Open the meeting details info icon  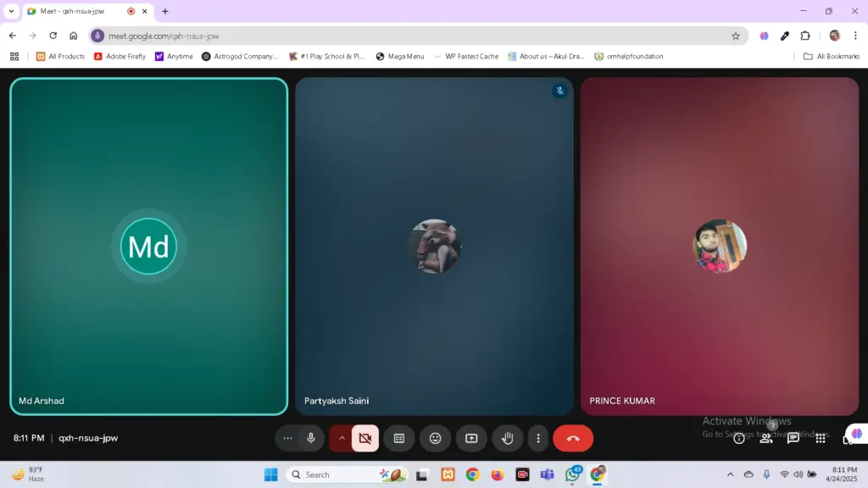pos(739,439)
